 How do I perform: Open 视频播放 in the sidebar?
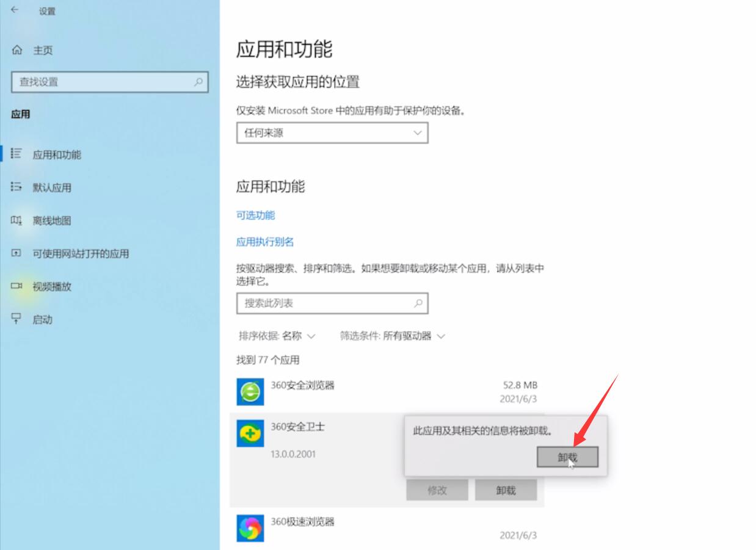pos(52,286)
